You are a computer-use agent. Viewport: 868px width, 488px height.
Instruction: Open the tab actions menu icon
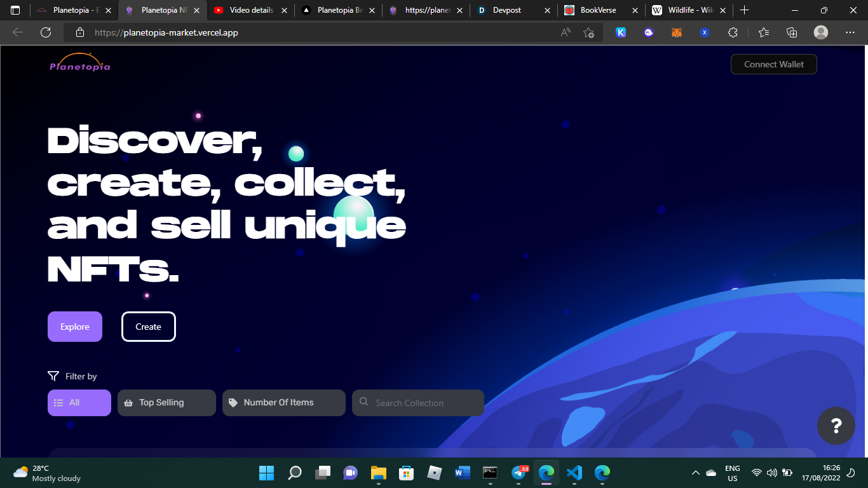click(15, 10)
